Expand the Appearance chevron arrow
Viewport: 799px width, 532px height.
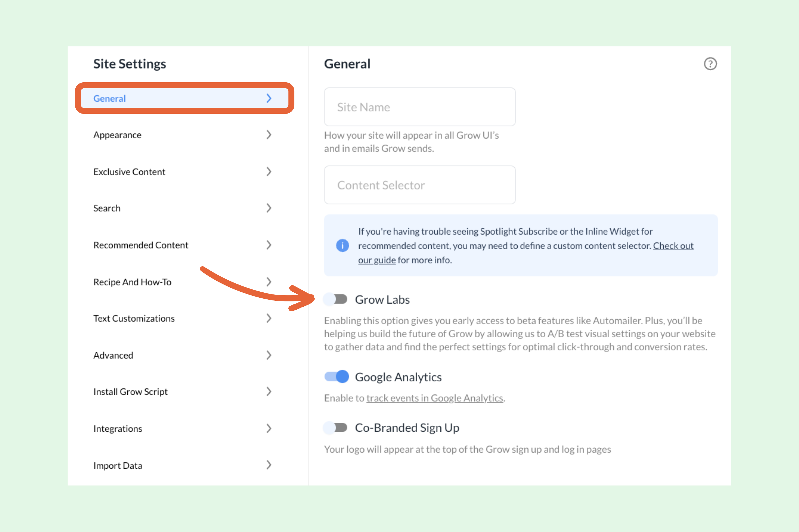coord(269,135)
